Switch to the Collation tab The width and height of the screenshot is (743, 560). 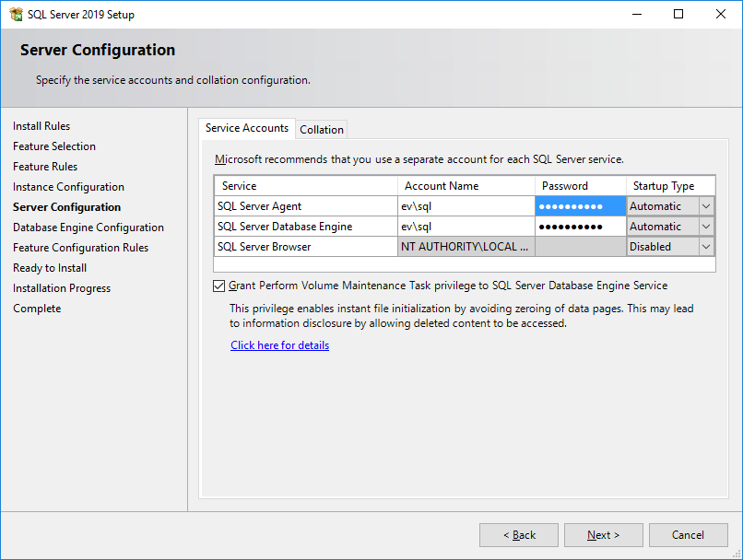pos(321,129)
